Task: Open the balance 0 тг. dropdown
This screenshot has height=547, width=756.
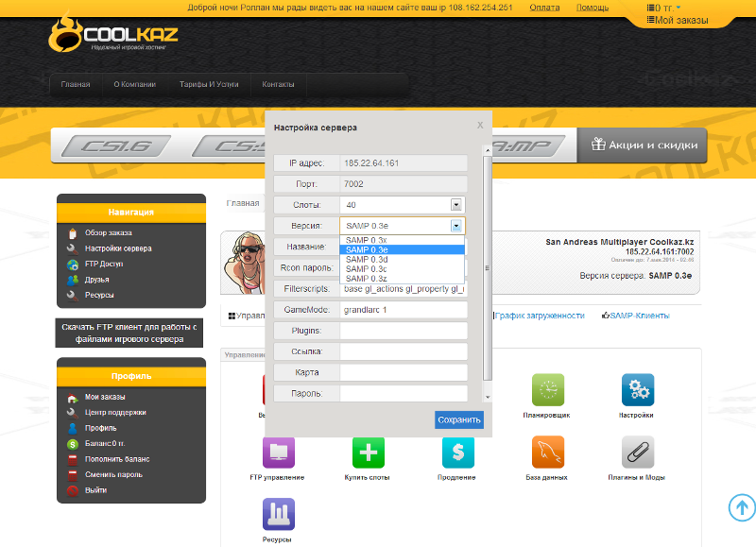Action: tap(664, 8)
